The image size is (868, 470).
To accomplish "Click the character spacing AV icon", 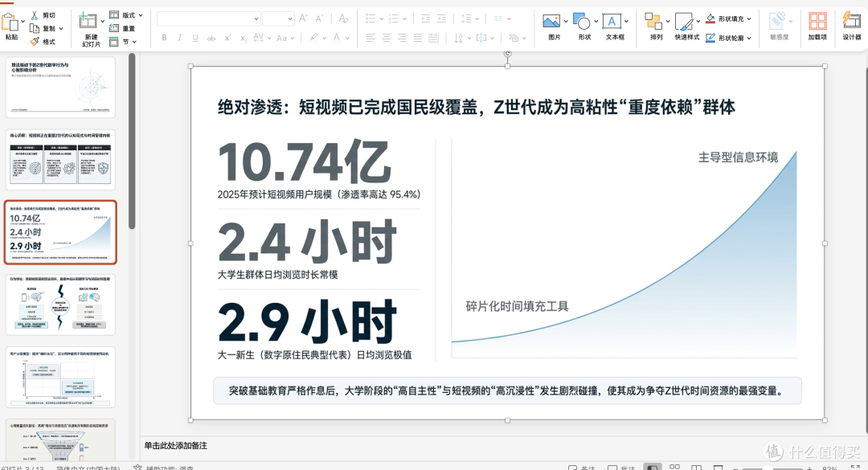I will pos(258,38).
